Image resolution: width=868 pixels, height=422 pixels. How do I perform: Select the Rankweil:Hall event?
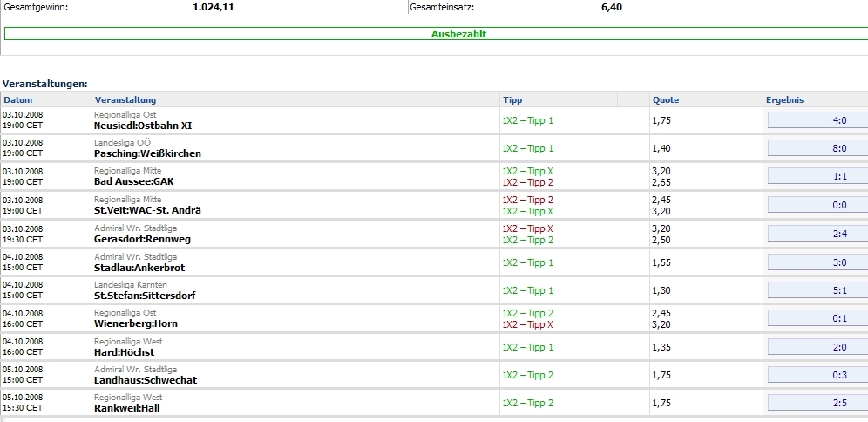[x=127, y=408]
